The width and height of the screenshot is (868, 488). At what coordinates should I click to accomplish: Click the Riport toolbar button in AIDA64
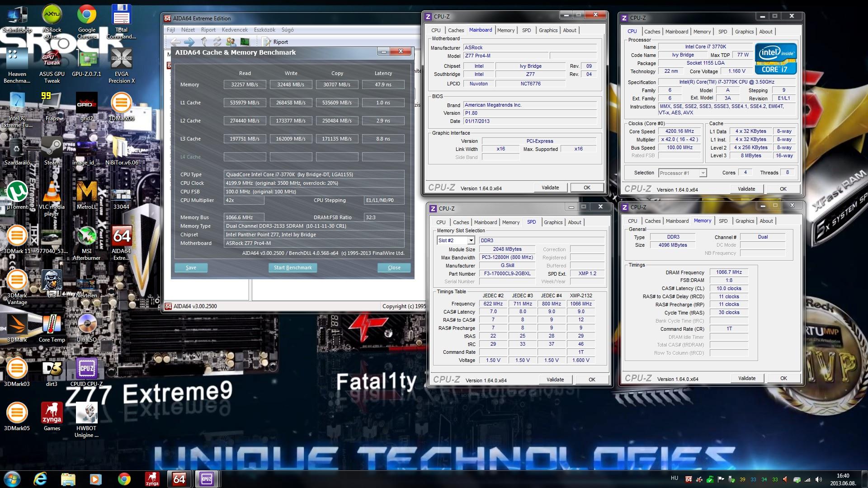point(275,42)
